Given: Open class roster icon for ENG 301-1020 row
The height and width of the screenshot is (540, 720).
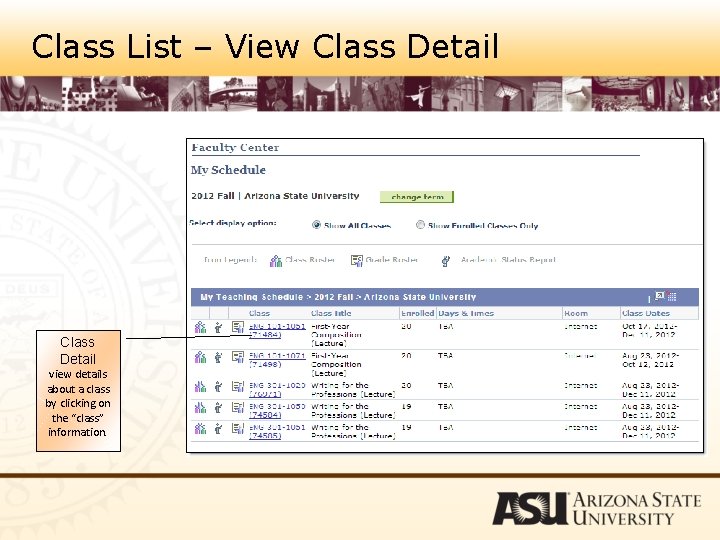Looking at the screenshot, I should coord(200,387).
